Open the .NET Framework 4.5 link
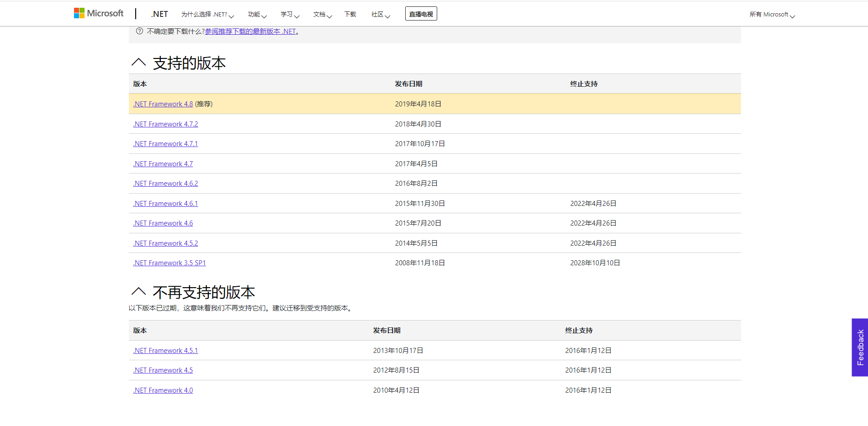This screenshot has height=426, width=868. (x=163, y=370)
